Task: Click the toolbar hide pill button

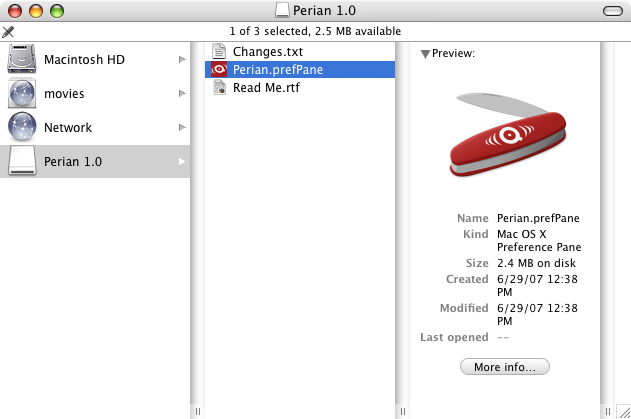Action: pyautogui.click(x=611, y=10)
